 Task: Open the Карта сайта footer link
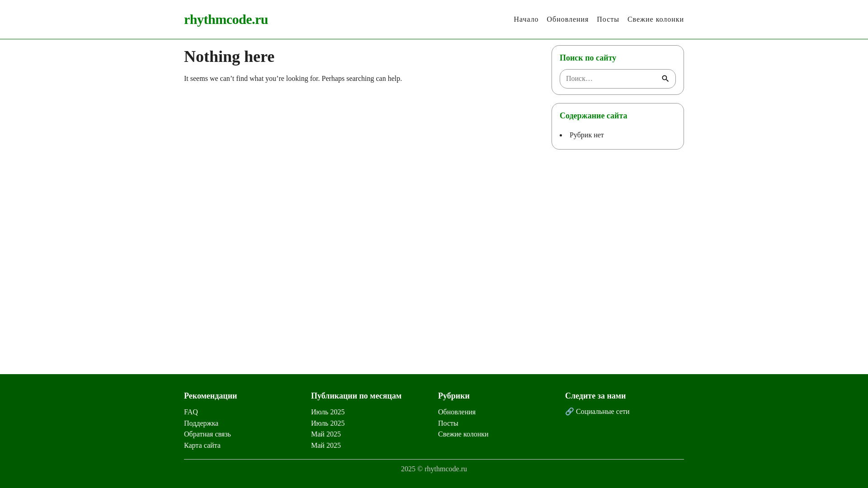coord(202,446)
